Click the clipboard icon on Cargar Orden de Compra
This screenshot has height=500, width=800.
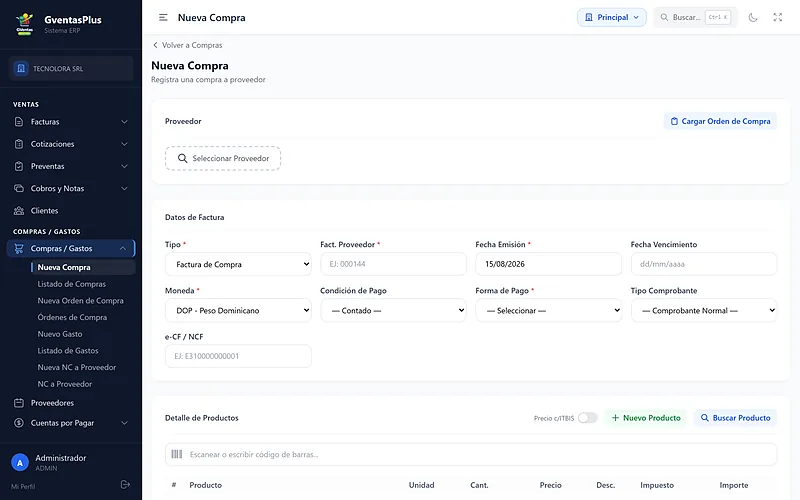[x=674, y=121]
